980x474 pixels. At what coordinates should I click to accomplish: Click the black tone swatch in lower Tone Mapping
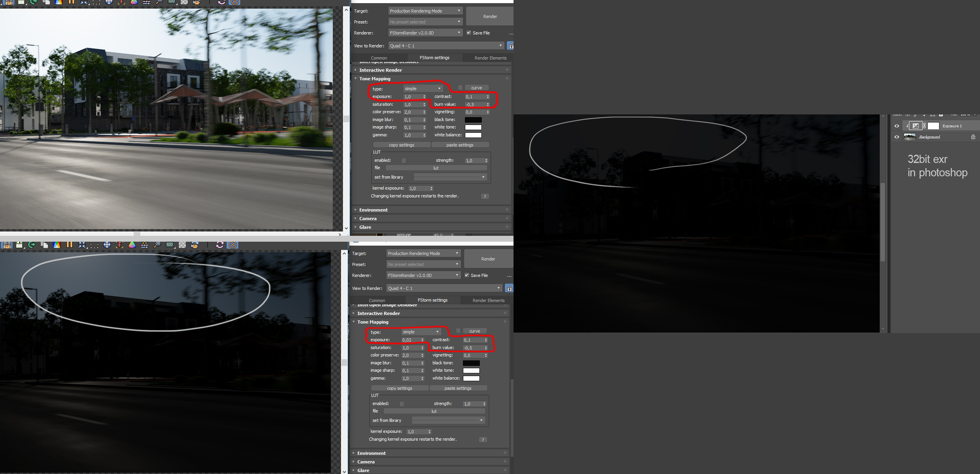[x=471, y=363]
